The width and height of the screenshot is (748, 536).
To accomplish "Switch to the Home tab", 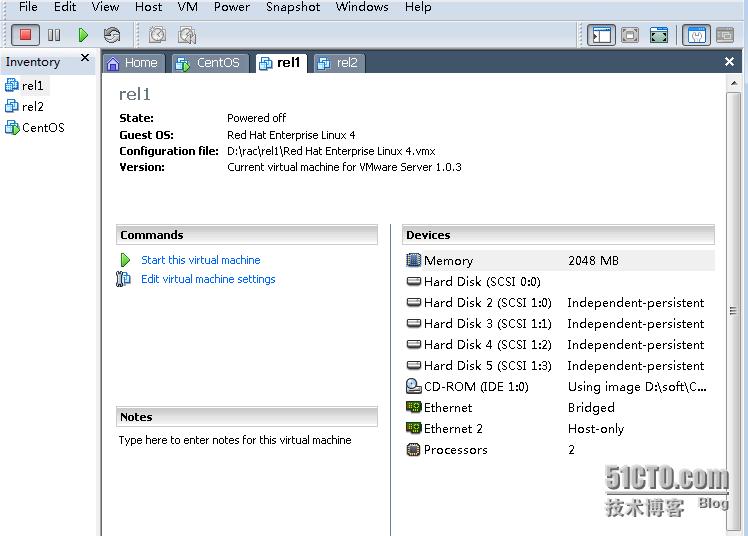I will [134, 63].
